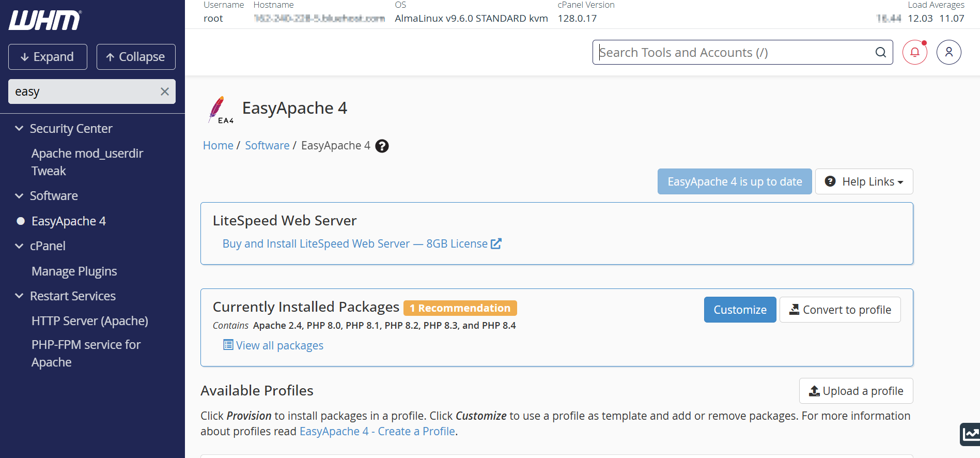This screenshot has width=980, height=458.
Task: Collapse the cPanel sidebar section
Action: (x=19, y=246)
